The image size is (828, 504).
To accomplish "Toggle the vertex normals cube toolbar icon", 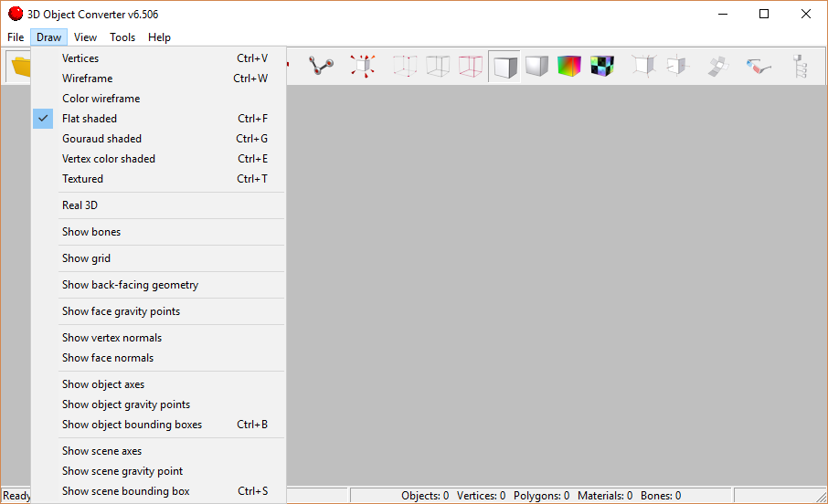I will coord(644,66).
